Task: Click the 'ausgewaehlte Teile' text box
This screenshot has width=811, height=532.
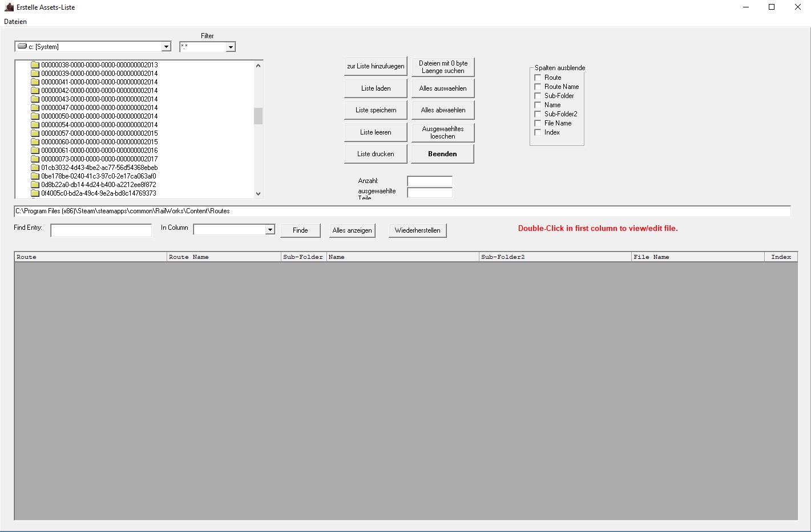Action: [x=430, y=193]
